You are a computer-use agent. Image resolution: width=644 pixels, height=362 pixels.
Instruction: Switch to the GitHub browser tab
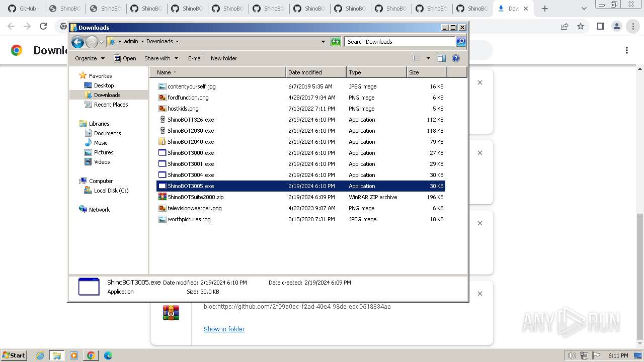[x=24, y=9]
